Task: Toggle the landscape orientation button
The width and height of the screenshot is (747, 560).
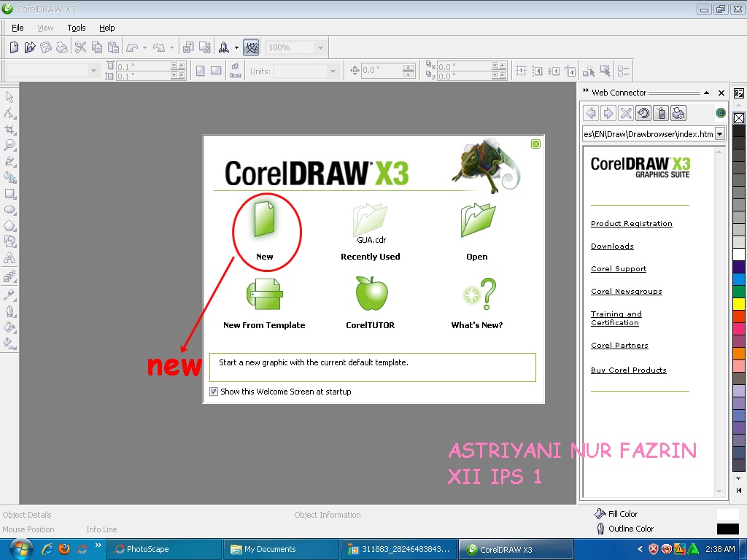Action: pyautogui.click(x=216, y=71)
